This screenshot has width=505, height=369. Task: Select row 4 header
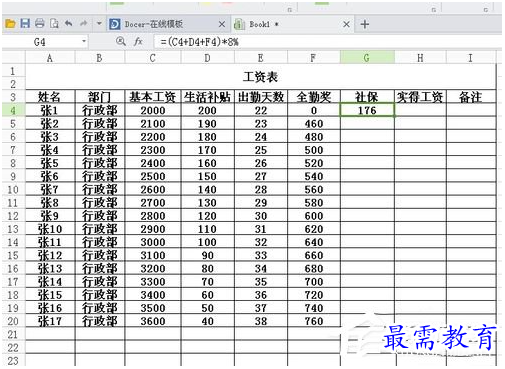tap(13, 110)
